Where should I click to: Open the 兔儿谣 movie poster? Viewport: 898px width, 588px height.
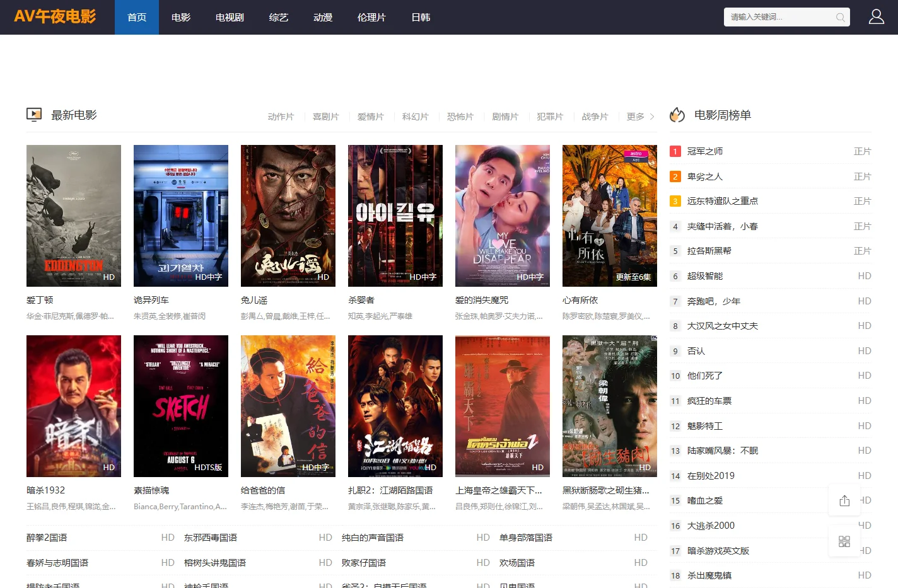288,216
